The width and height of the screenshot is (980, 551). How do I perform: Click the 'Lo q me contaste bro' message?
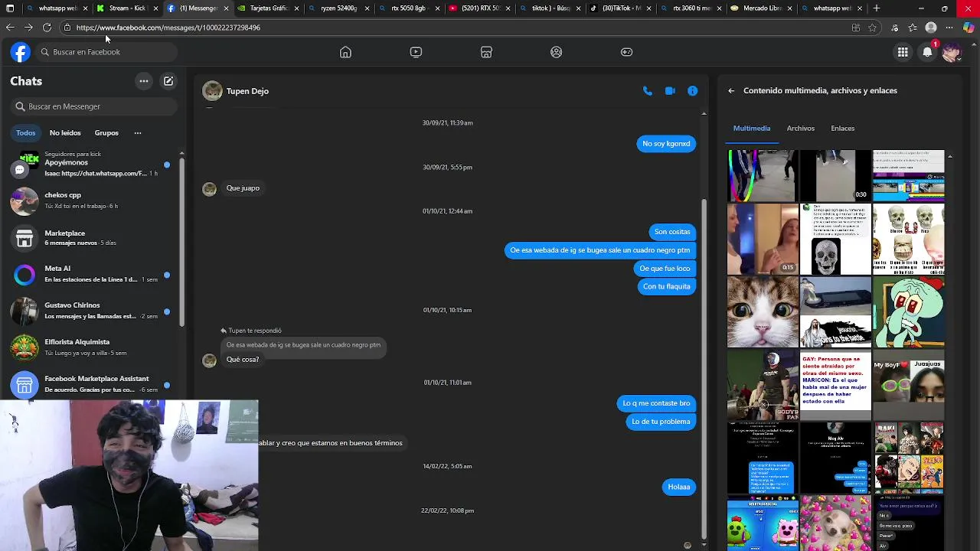tap(656, 403)
